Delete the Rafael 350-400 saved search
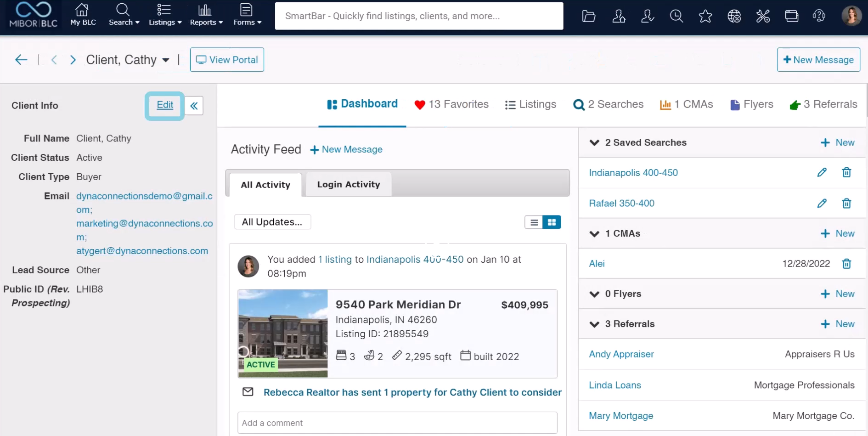The image size is (868, 436). tap(846, 203)
